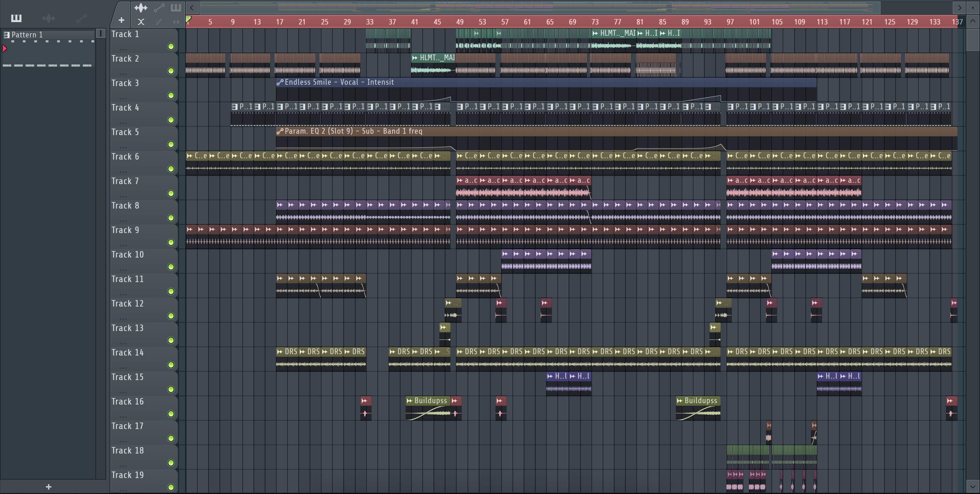
Task: Click the Track 13 label
Action: [x=128, y=328]
